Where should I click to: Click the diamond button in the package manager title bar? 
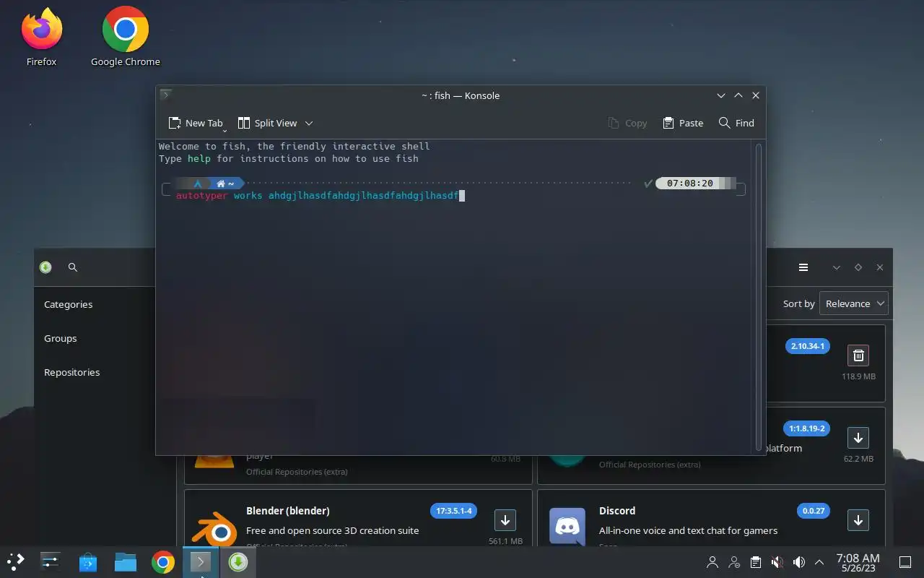(858, 267)
